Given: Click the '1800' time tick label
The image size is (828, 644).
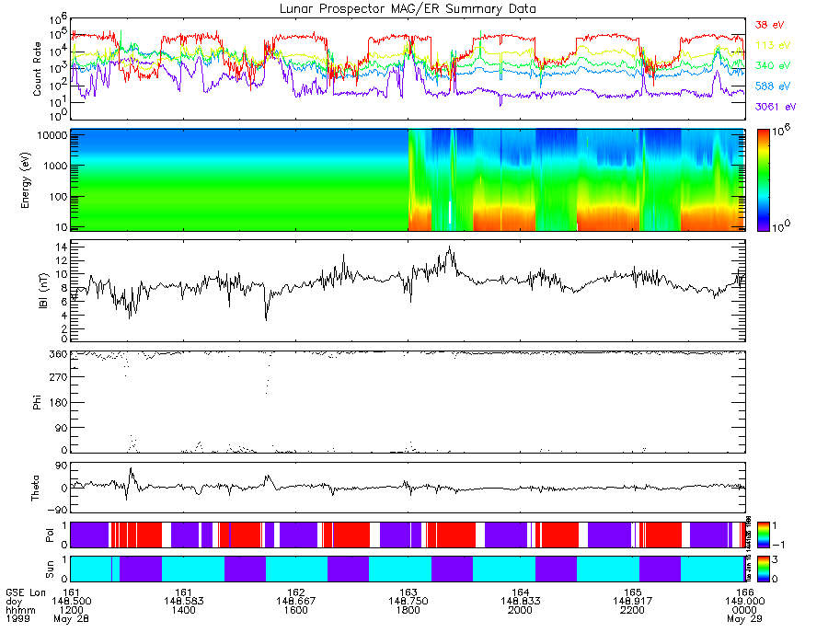Looking at the screenshot, I should (x=408, y=610).
